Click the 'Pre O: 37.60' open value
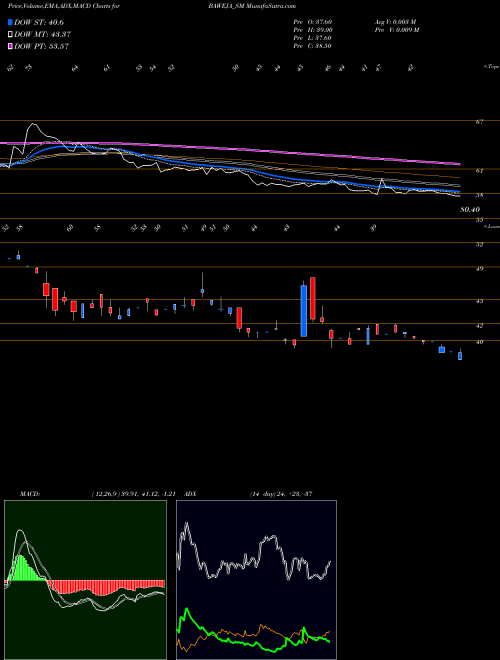Screen dimensions: 500x660 click(313, 22)
